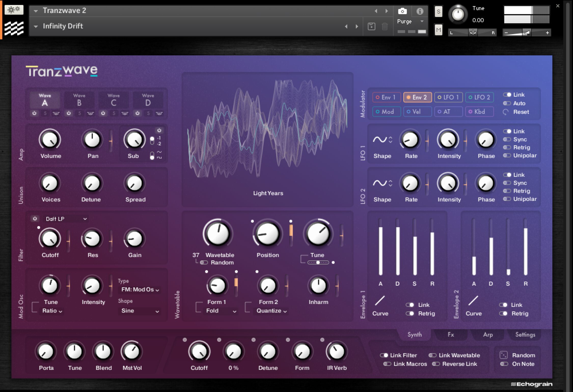The image size is (573, 392).
Task: Expand the Infinity Drift snapshot menu arrow
Action: tap(36, 26)
